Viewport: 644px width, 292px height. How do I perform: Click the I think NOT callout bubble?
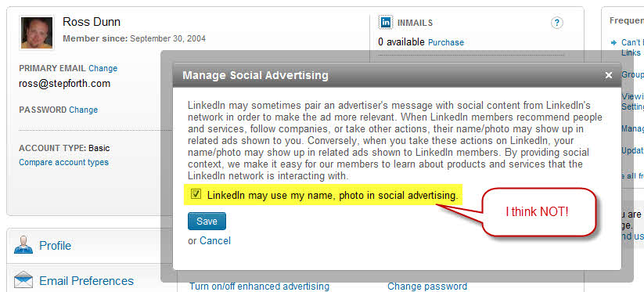(538, 212)
